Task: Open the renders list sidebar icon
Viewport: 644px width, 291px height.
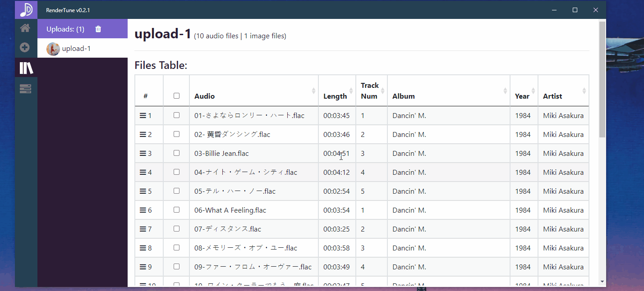Action: (25, 89)
